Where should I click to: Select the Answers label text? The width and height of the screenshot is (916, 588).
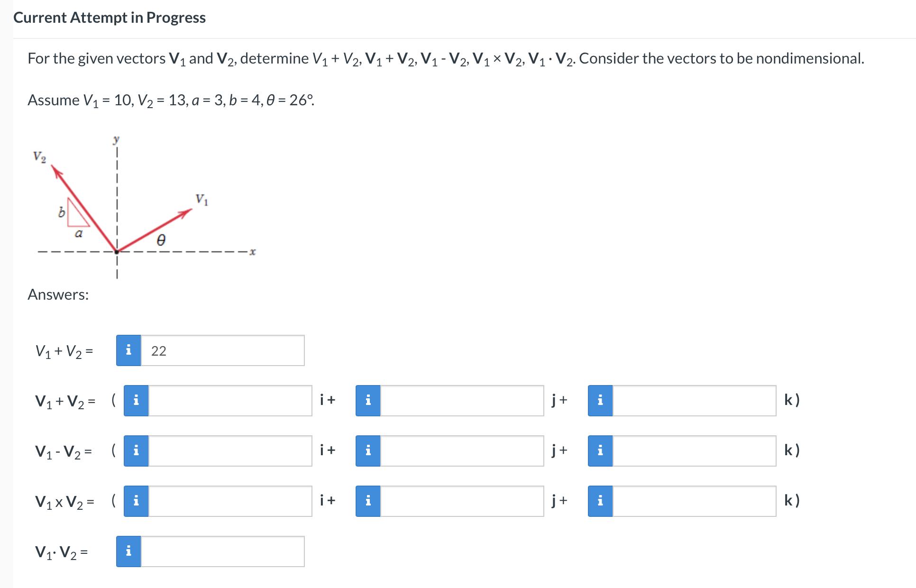click(58, 294)
